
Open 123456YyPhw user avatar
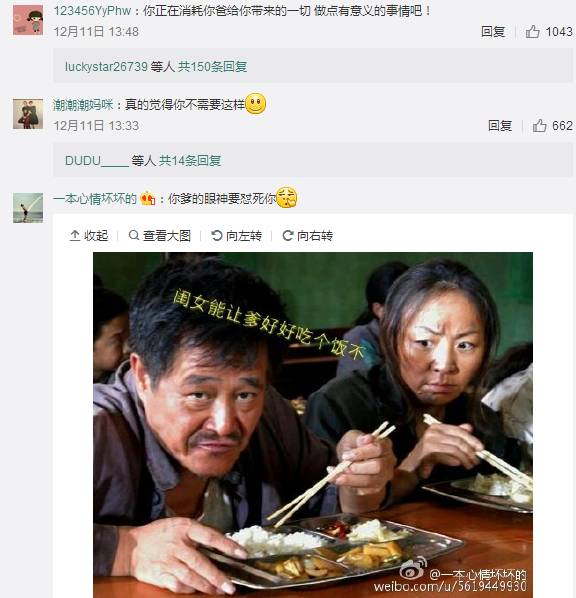click(x=28, y=20)
